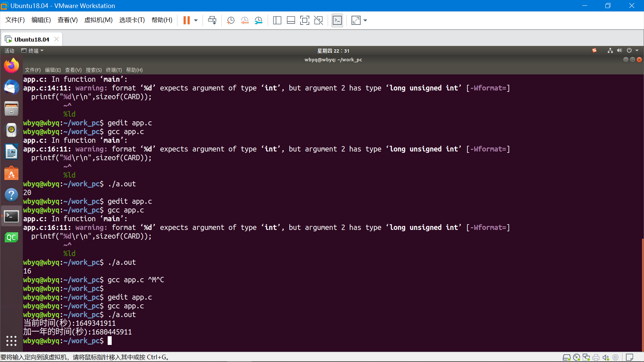Expand the stretch guest dropdown arrow
Image resolution: width=644 pixels, height=362 pixels.
(365, 20)
